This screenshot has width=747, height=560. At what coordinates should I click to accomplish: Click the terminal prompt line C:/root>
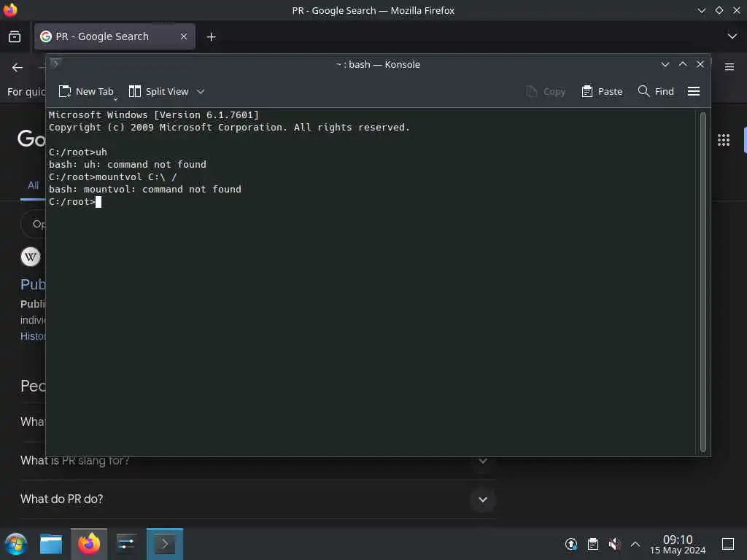[x=75, y=201]
